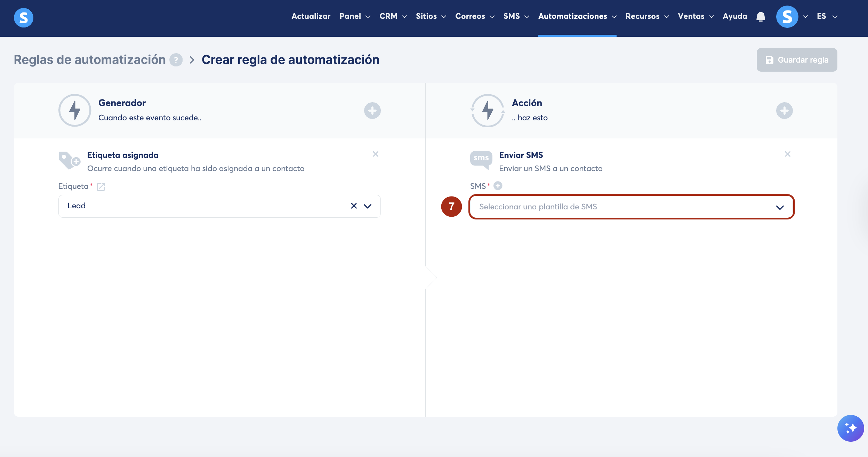Remove the Etiqueta asignada trigger
The width and height of the screenshot is (868, 457).
375,154
